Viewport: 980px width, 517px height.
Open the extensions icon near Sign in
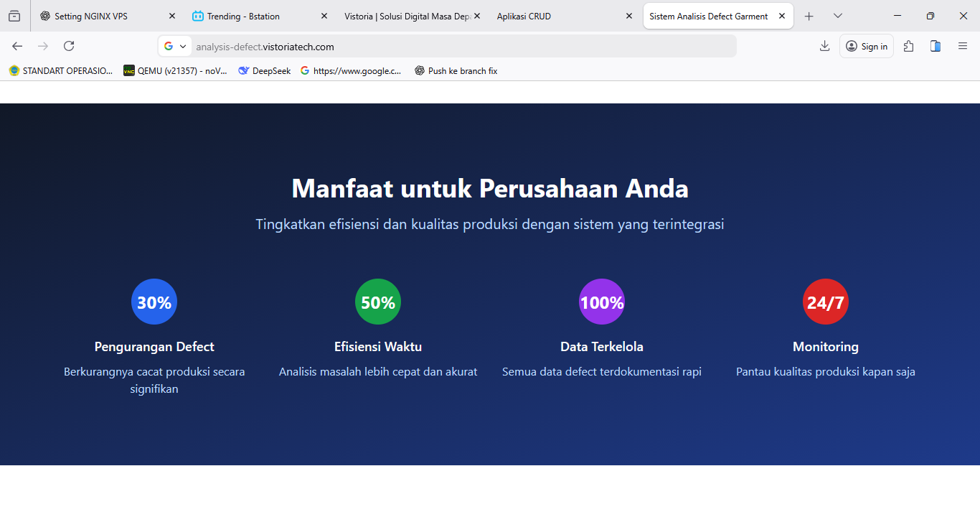coord(908,45)
